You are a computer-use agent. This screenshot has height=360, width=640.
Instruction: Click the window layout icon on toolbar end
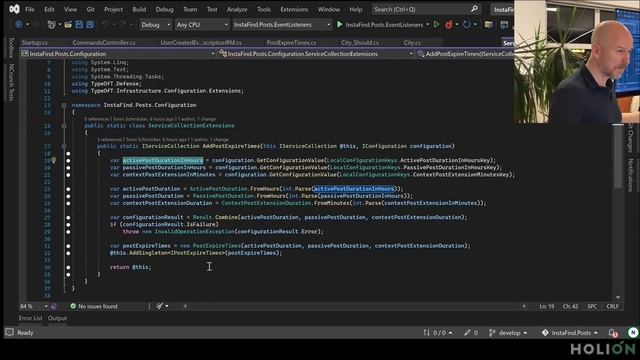click(504, 24)
